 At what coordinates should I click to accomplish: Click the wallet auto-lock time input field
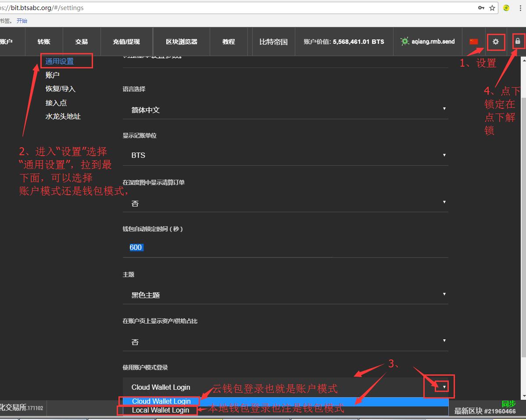(285, 248)
